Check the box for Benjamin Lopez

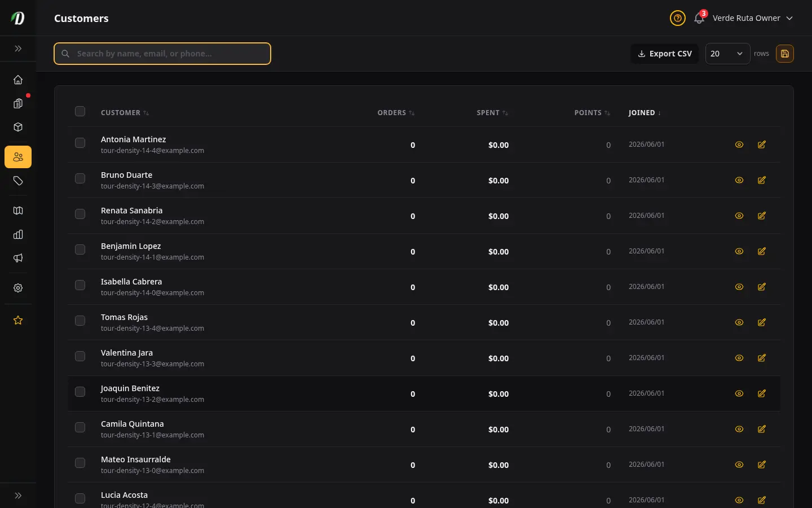[80, 249]
